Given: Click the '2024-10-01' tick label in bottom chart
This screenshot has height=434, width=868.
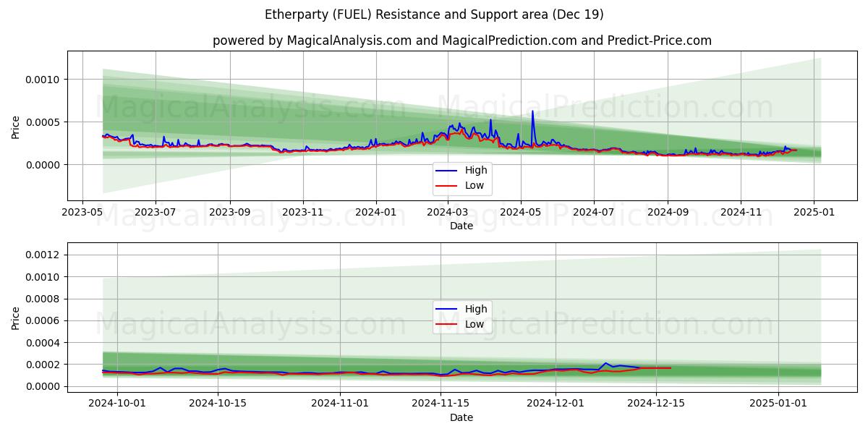Looking at the screenshot, I should tap(116, 404).
